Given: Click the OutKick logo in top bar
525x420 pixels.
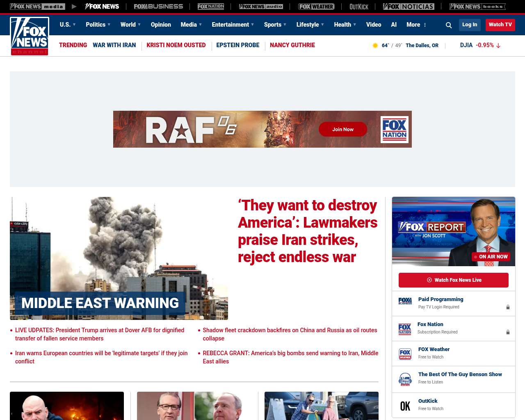Looking at the screenshot, I should click(x=359, y=7).
